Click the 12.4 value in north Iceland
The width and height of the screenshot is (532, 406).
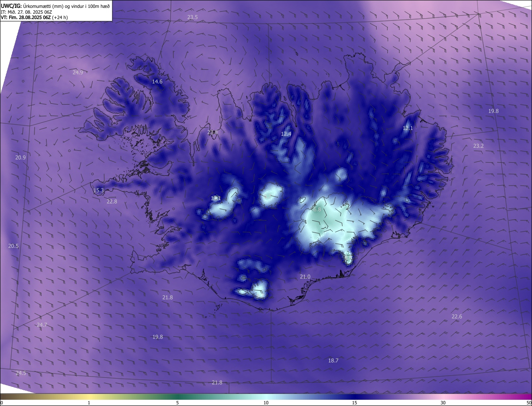click(x=286, y=134)
